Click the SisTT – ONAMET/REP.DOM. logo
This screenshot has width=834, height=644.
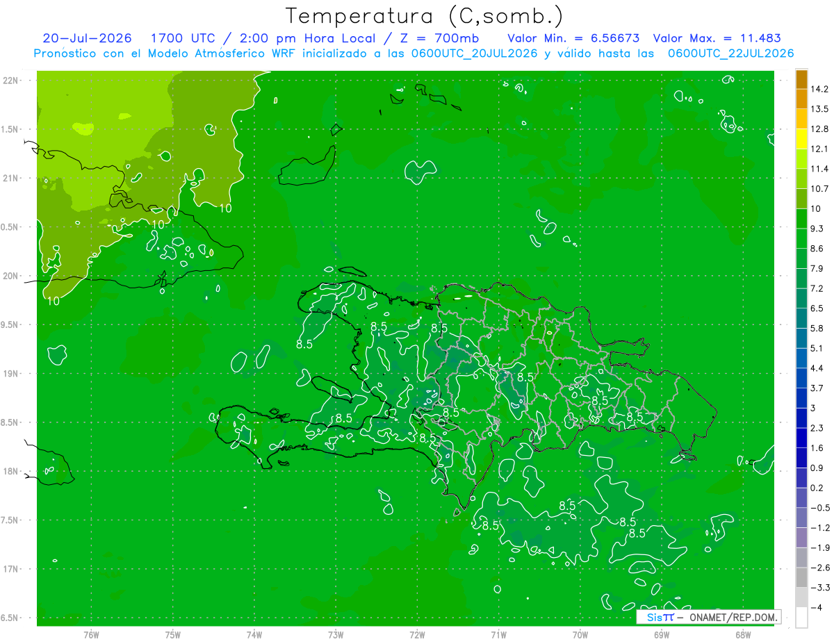click(709, 617)
